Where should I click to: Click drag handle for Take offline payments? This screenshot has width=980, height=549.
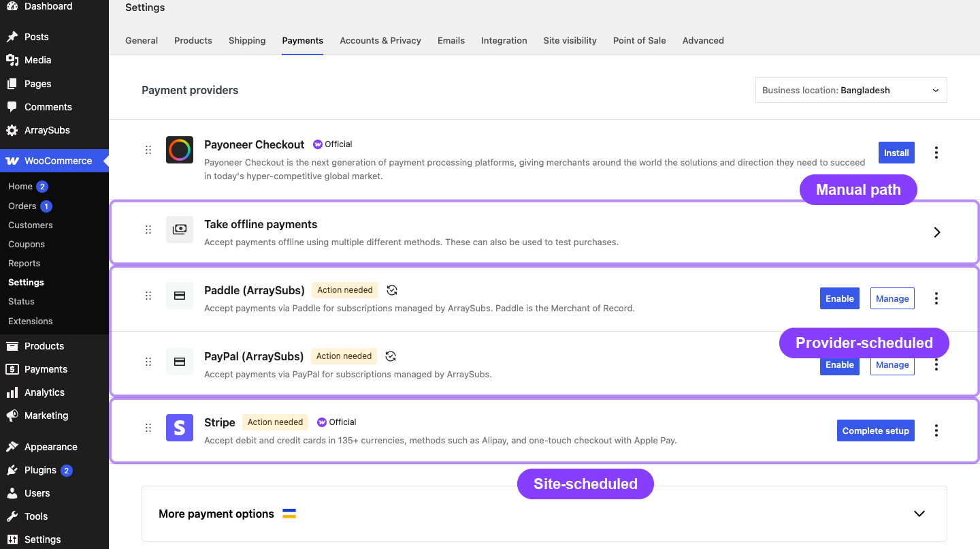[x=148, y=230]
